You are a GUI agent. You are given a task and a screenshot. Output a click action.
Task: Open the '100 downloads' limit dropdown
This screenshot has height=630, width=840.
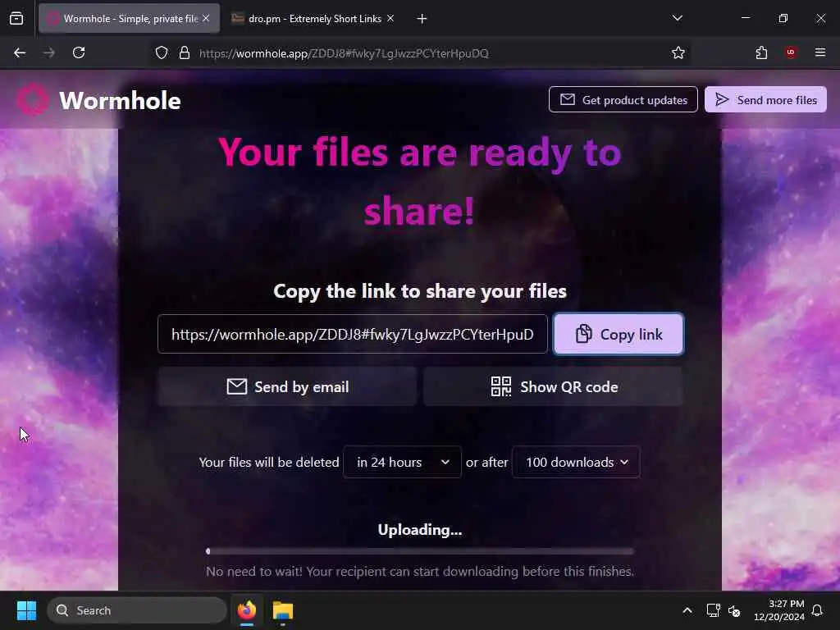coord(577,462)
